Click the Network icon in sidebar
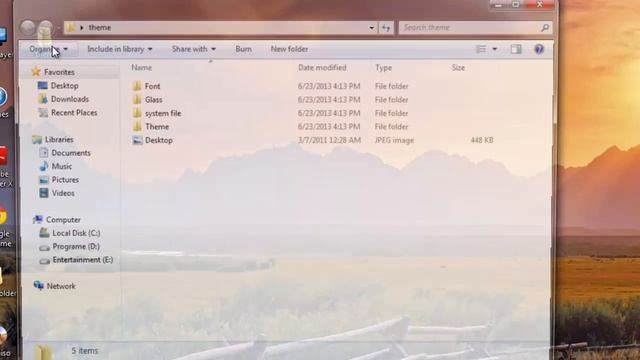 pyautogui.click(x=39, y=286)
